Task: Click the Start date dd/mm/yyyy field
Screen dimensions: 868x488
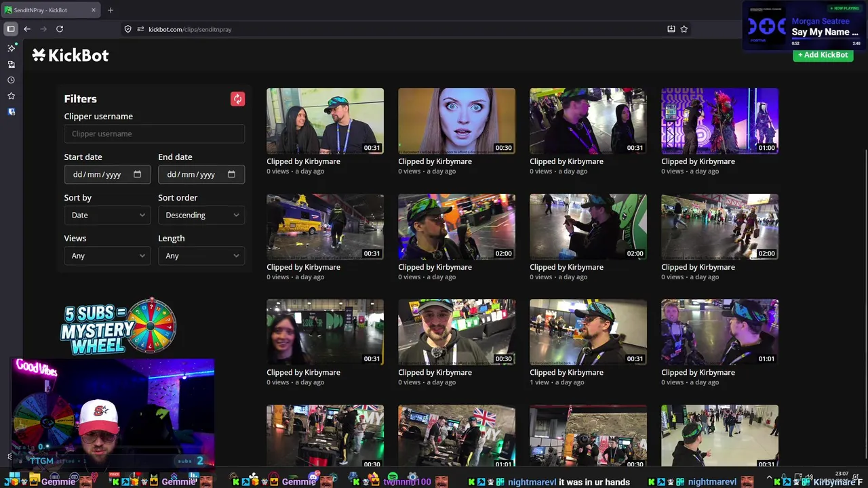Action: pyautogui.click(x=107, y=174)
